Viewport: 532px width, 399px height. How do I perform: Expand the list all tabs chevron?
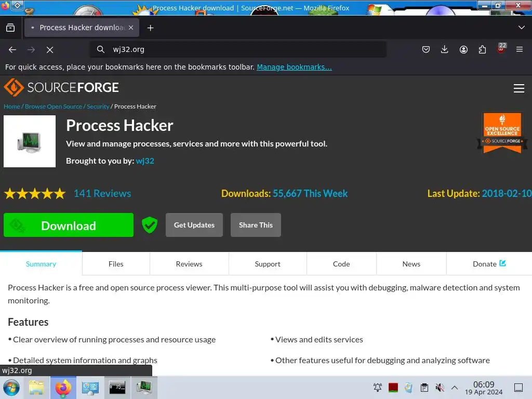pos(522,28)
